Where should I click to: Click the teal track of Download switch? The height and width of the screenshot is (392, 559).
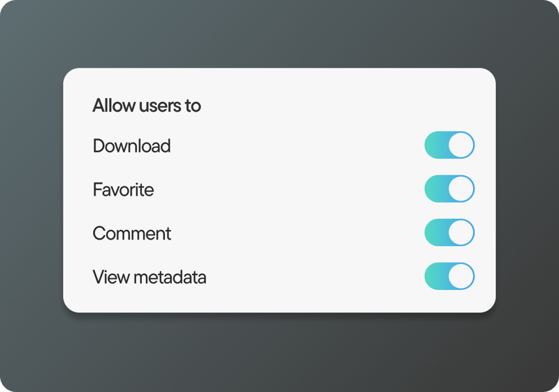pos(435,145)
